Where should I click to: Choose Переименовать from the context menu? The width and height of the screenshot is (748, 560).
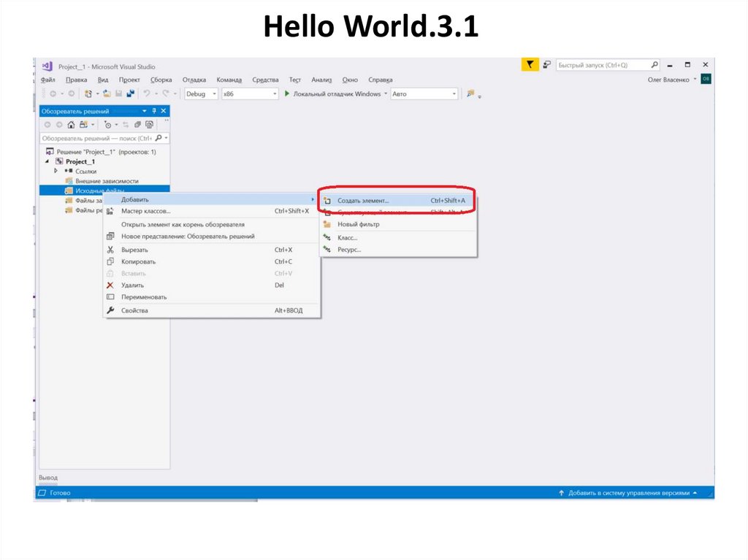click(212, 296)
